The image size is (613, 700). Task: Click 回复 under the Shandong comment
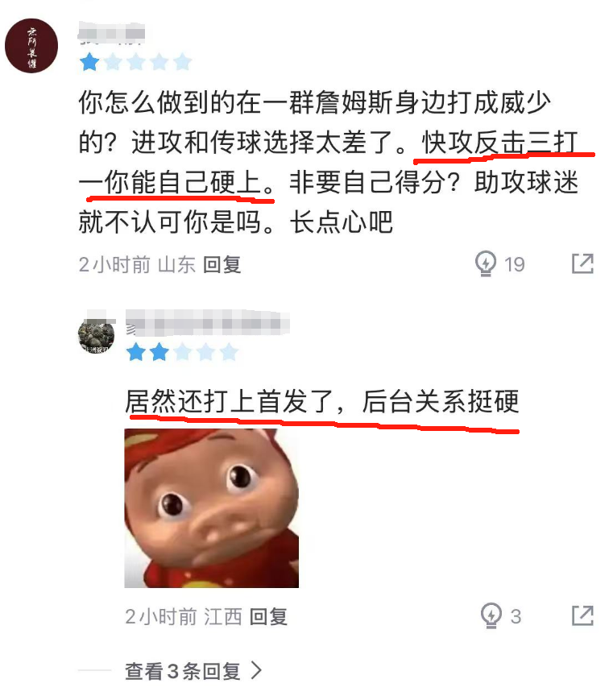tap(222, 264)
